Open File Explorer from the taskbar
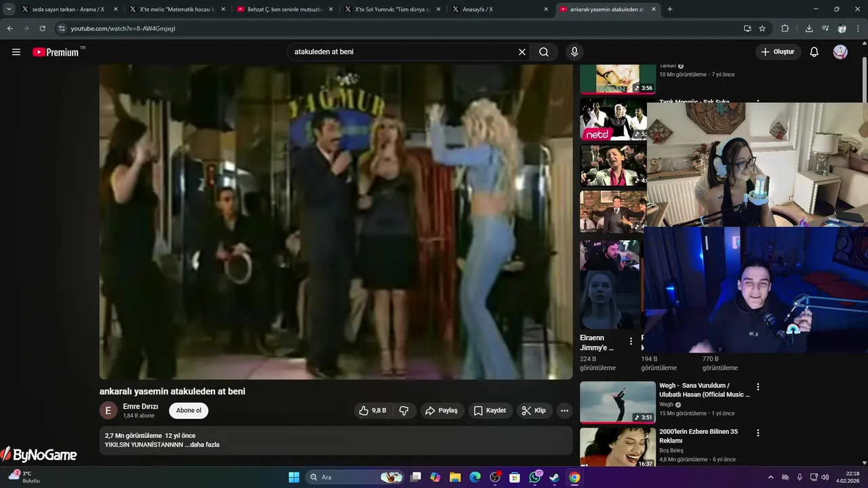 point(455,477)
